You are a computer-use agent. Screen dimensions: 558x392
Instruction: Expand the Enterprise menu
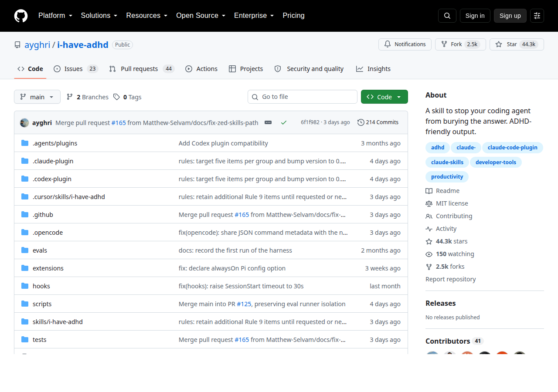click(x=254, y=16)
